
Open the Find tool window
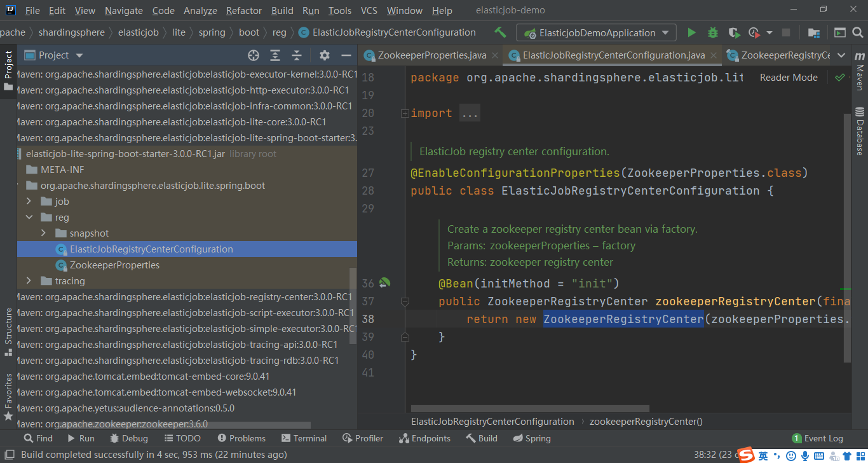[x=38, y=438]
